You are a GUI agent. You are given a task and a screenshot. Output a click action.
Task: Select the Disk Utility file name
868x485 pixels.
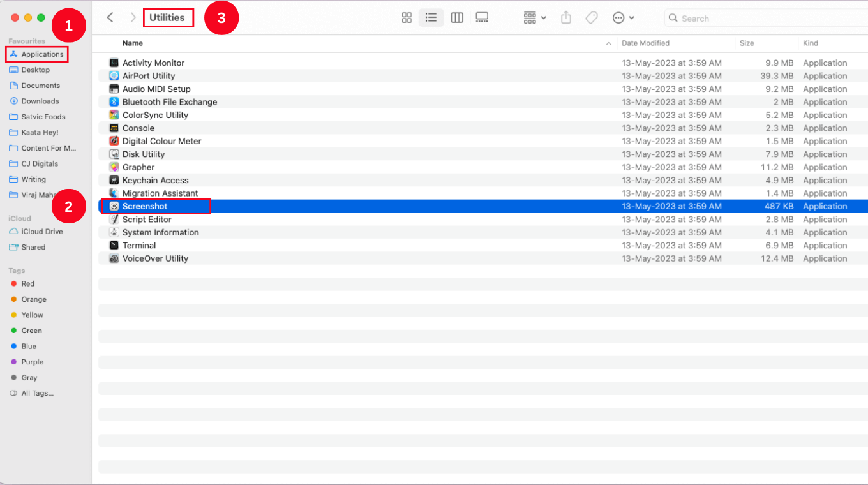coord(144,154)
